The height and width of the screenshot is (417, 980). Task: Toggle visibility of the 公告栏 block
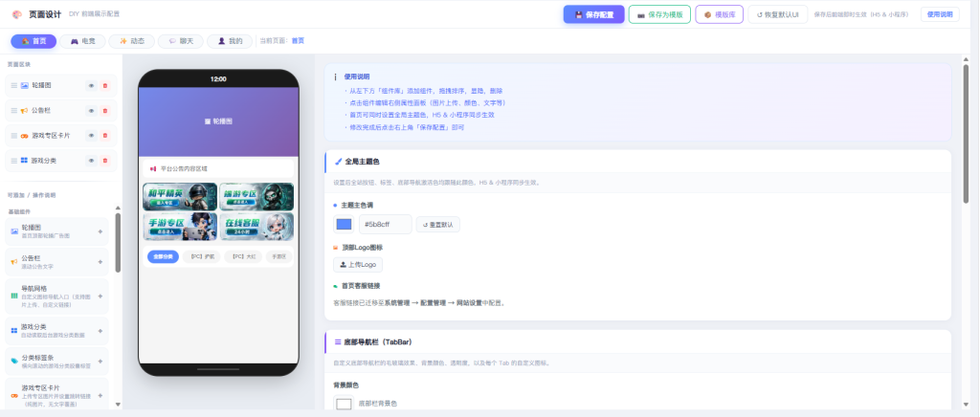[x=91, y=111]
